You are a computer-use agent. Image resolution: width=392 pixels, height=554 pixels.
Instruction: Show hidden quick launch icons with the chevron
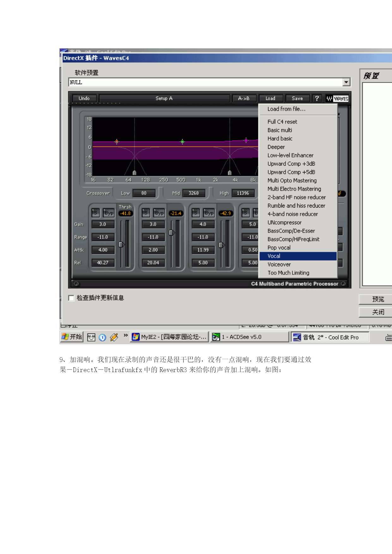(x=126, y=335)
